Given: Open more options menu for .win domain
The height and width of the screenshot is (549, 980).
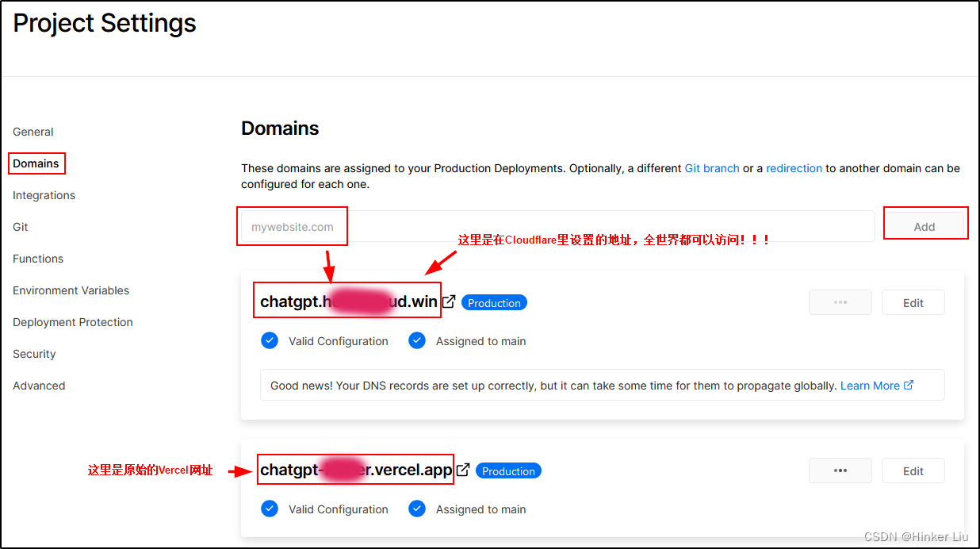Looking at the screenshot, I should [x=840, y=302].
